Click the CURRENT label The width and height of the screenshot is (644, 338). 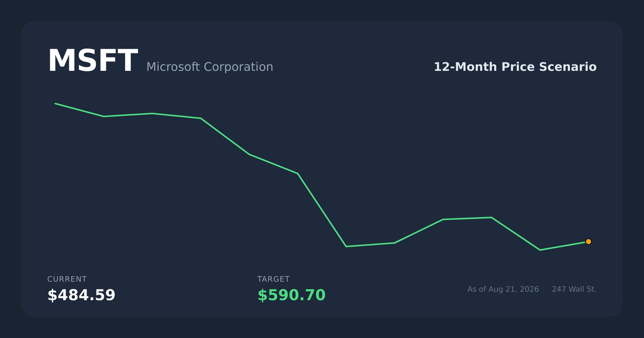tap(67, 279)
